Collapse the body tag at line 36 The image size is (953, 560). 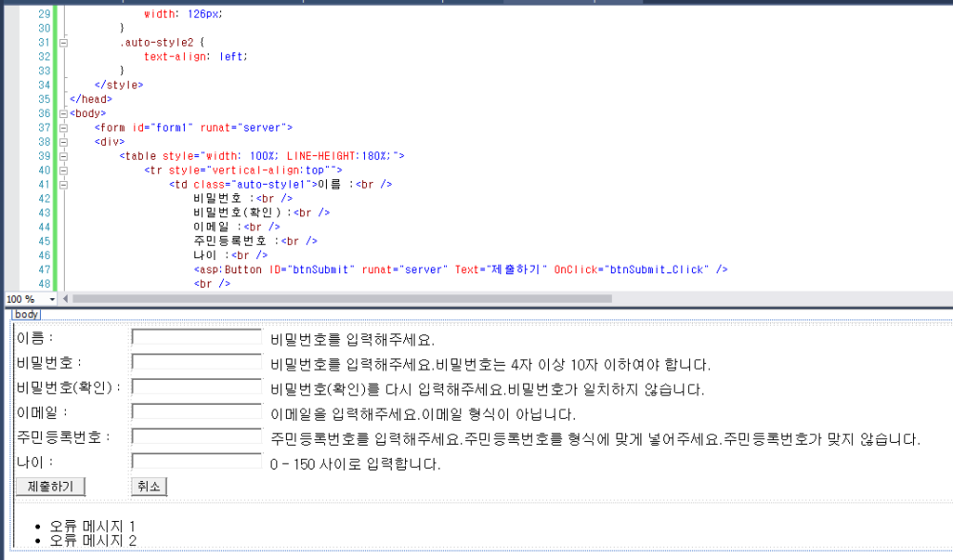[x=63, y=113]
